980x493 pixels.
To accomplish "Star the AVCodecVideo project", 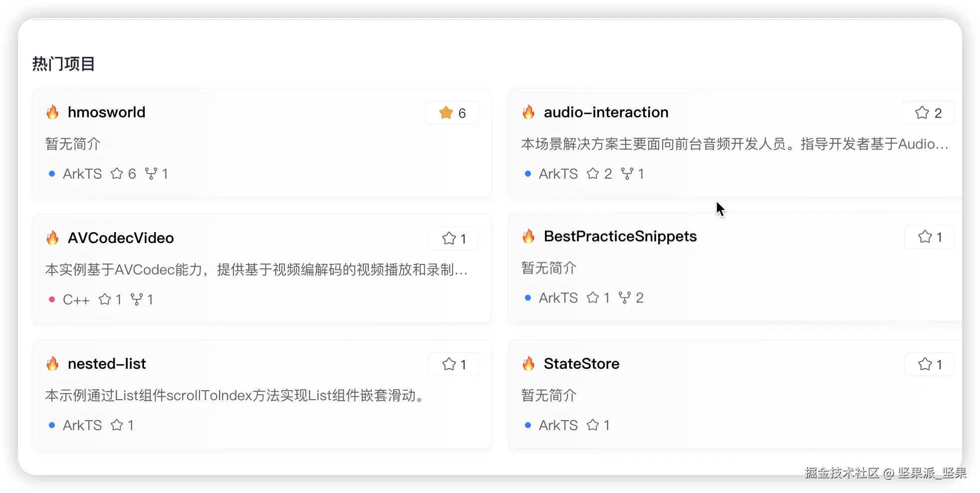I will (453, 239).
